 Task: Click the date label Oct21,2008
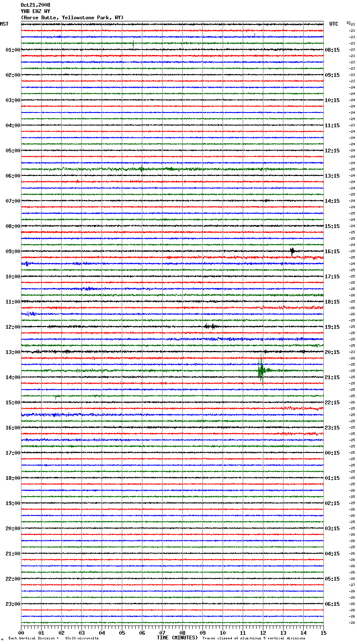pyautogui.click(x=35, y=5)
